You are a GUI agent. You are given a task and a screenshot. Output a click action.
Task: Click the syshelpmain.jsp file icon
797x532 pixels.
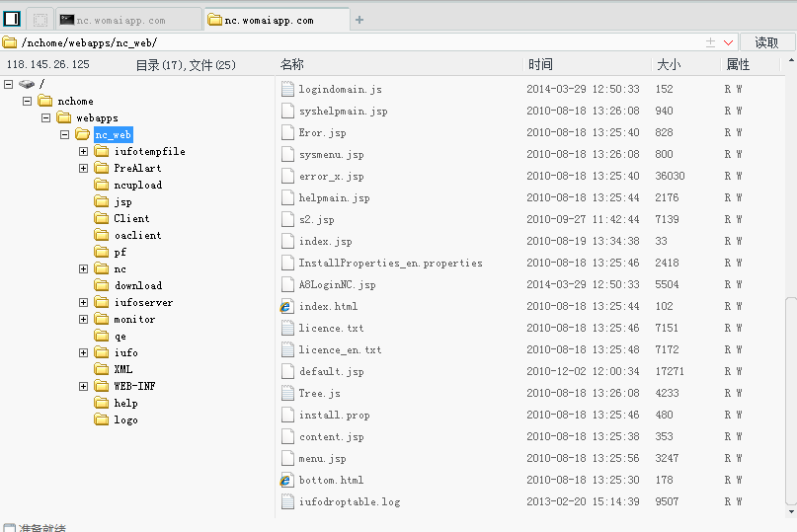click(x=287, y=111)
